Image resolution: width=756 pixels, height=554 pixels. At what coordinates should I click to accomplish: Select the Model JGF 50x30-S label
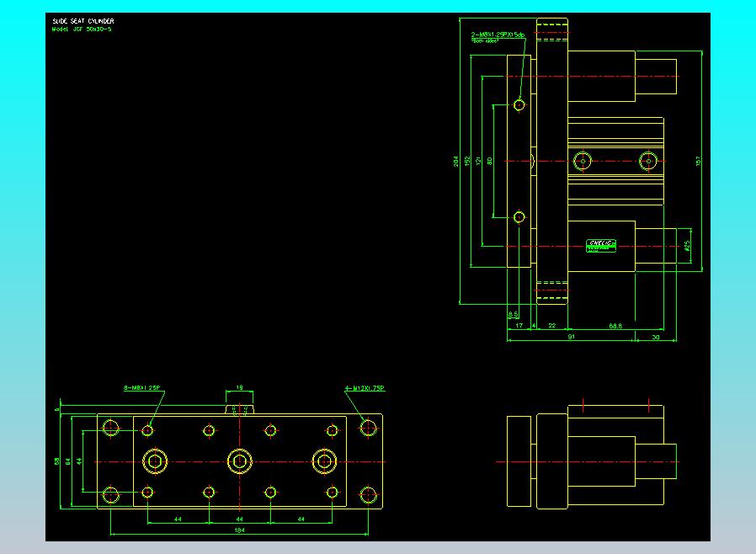pyautogui.click(x=82, y=29)
